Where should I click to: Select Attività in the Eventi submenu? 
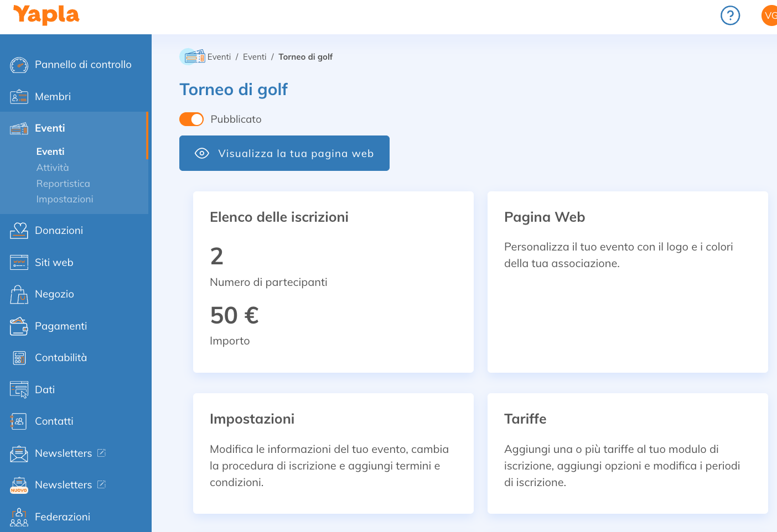tap(53, 168)
